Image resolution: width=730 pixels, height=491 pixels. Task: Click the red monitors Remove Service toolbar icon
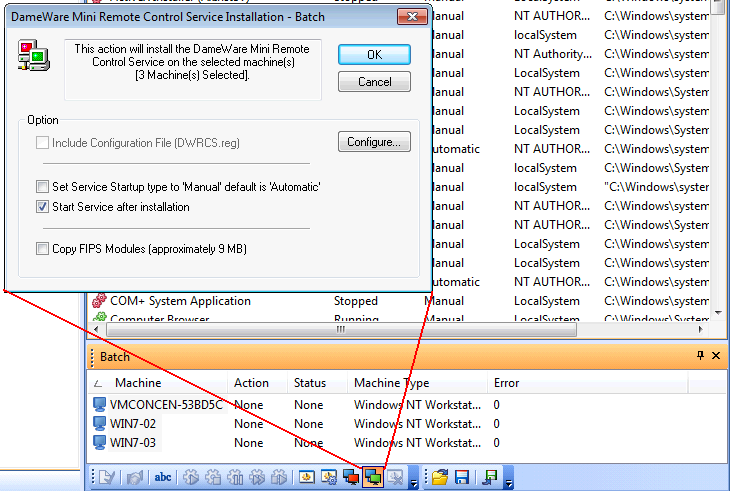(x=351, y=477)
